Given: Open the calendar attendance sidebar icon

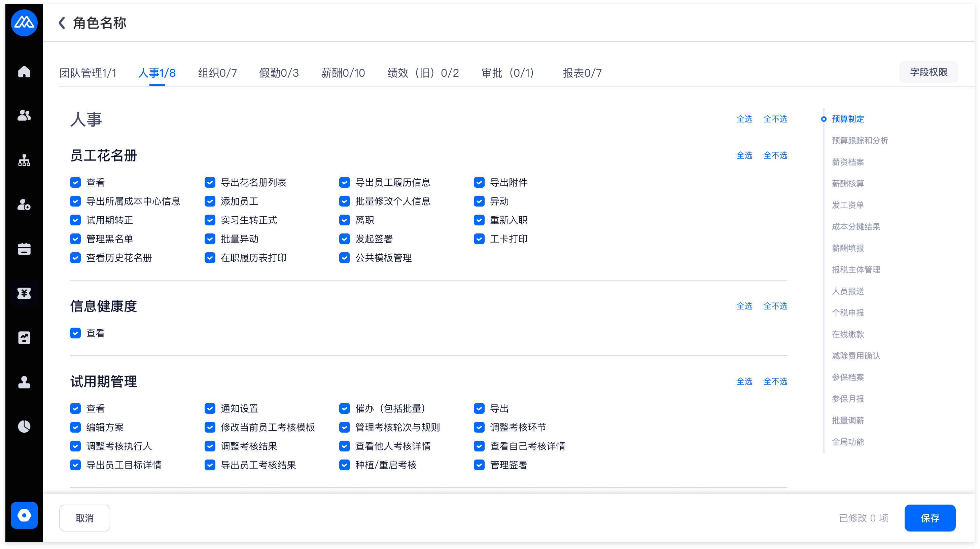Looking at the screenshot, I should click(24, 249).
